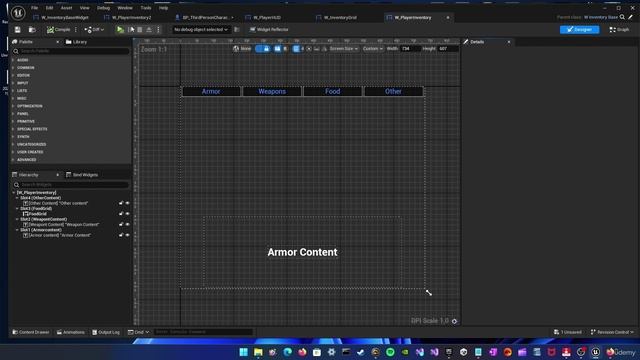Open the Diff dropdown
The image size is (640, 360).
pos(94,29)
